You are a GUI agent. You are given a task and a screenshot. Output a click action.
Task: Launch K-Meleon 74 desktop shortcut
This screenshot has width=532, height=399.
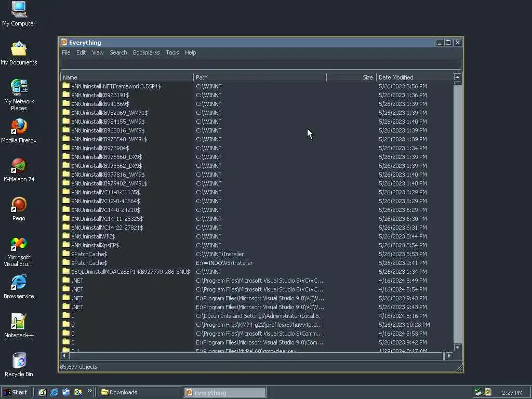(19, 170)
